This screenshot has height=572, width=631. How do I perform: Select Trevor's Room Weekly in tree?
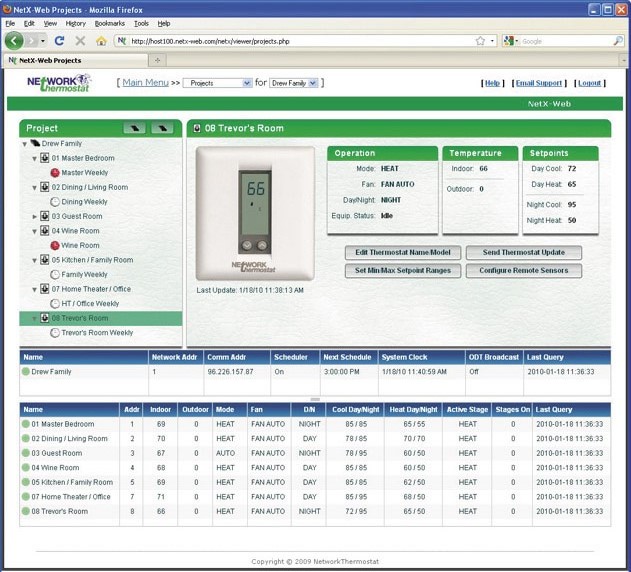coord(97,332)
